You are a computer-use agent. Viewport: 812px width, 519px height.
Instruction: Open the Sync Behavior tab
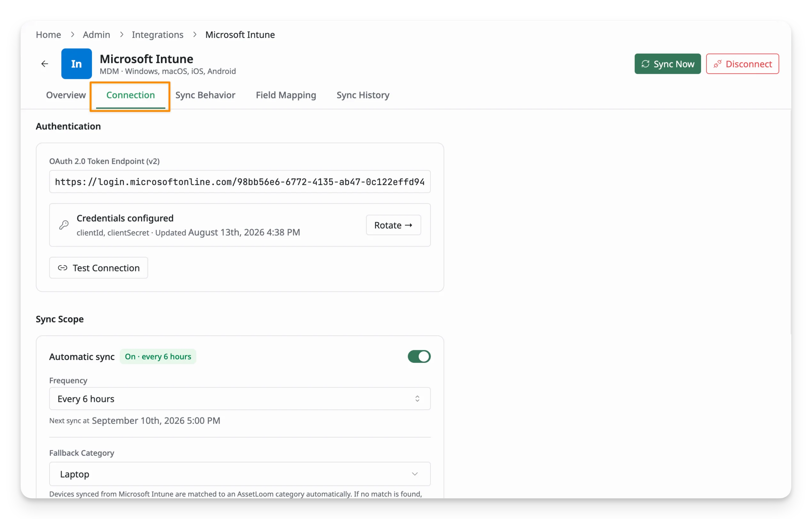pyautogui.click(x=205, y=95)
